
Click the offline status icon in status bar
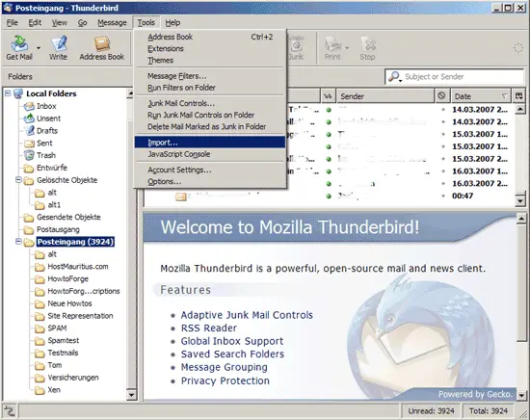pos(9,411)
